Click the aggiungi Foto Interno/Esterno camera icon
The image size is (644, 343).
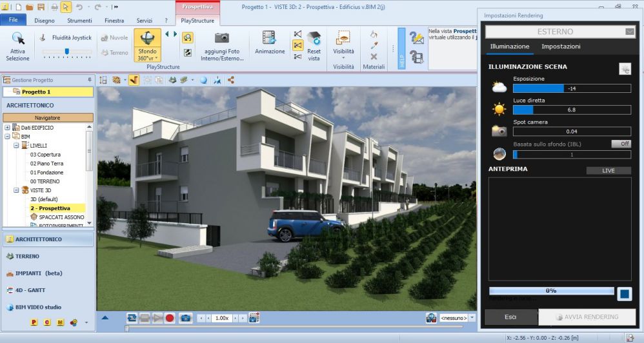pos(222,38)
